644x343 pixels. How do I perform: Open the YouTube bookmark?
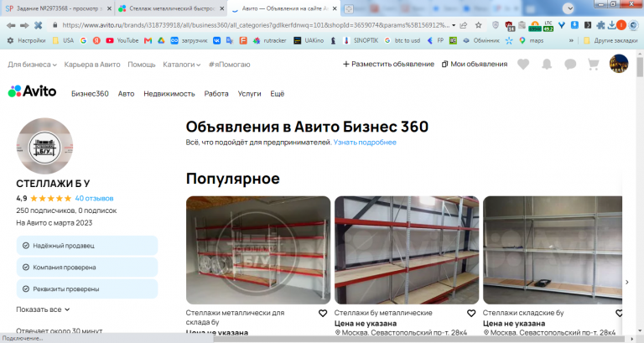click(x=122, y=40)
